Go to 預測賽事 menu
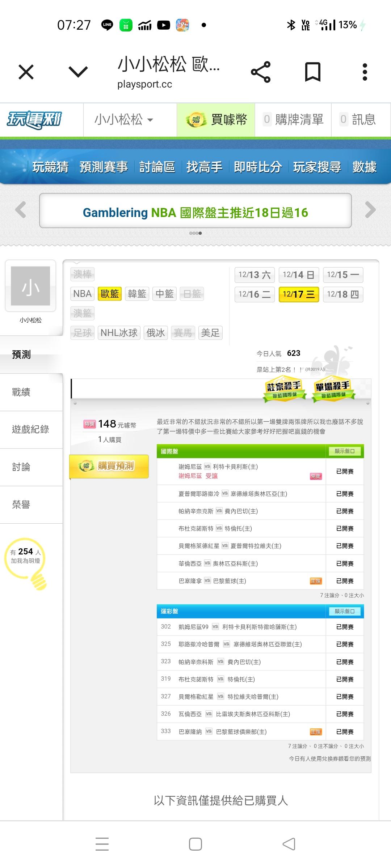Image resolution: width=391 pixels, height=868 pixels. pyautogui.click(x=104, y=167)
